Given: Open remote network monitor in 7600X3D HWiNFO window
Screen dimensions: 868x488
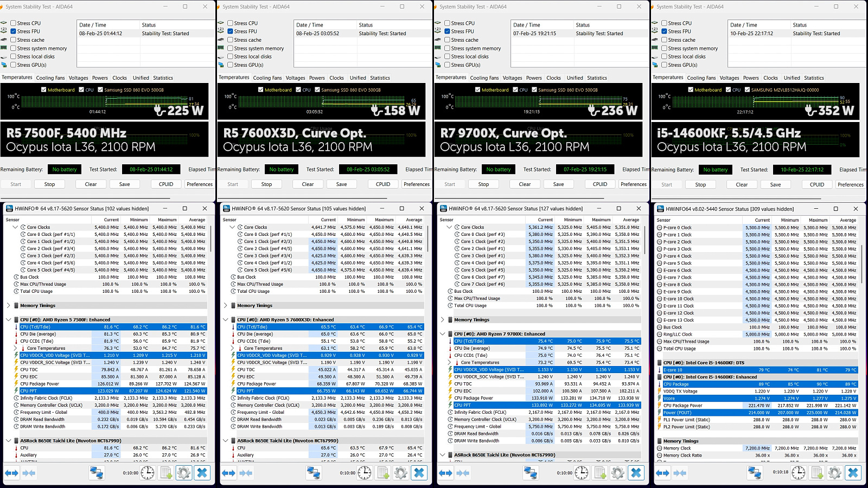Looking at the screenshot, I should 314,473.
